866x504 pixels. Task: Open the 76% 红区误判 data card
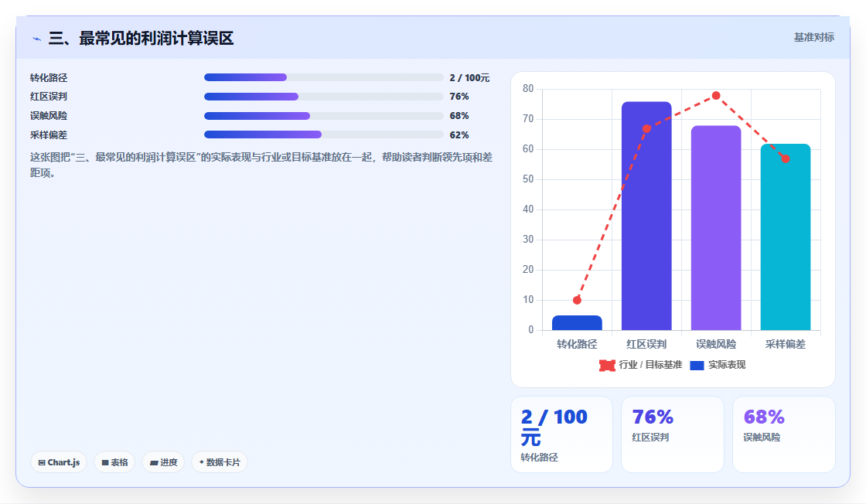click(x=673, y=434)
